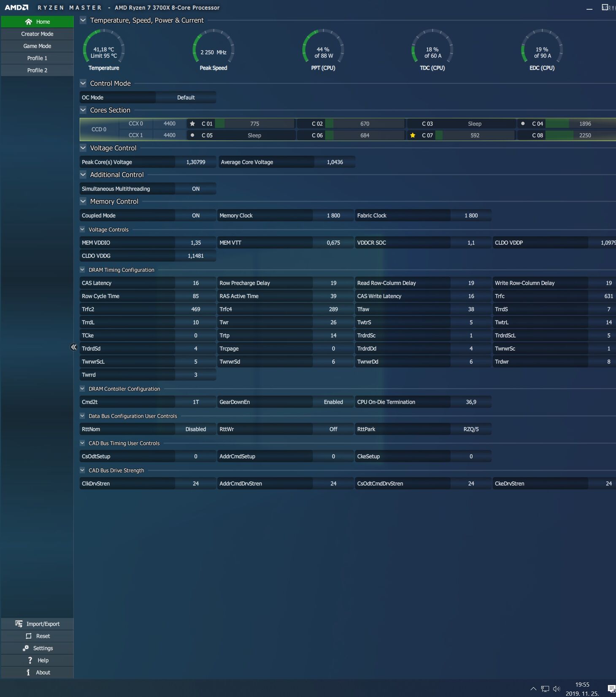
Task: Switch to Game Mode
Action: pos(37,46)
